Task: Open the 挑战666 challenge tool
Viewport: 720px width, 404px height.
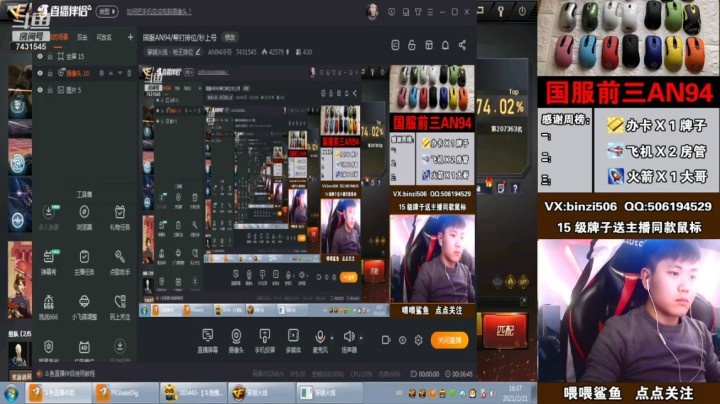Action: coord(48,307)
